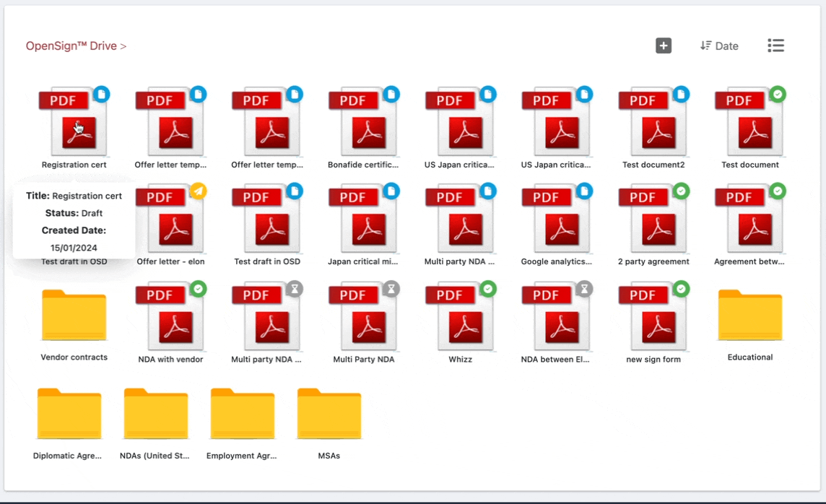826x504 pixels.
Task: Open the Bonafide certific... PDF document
Action: click(363, 121)
